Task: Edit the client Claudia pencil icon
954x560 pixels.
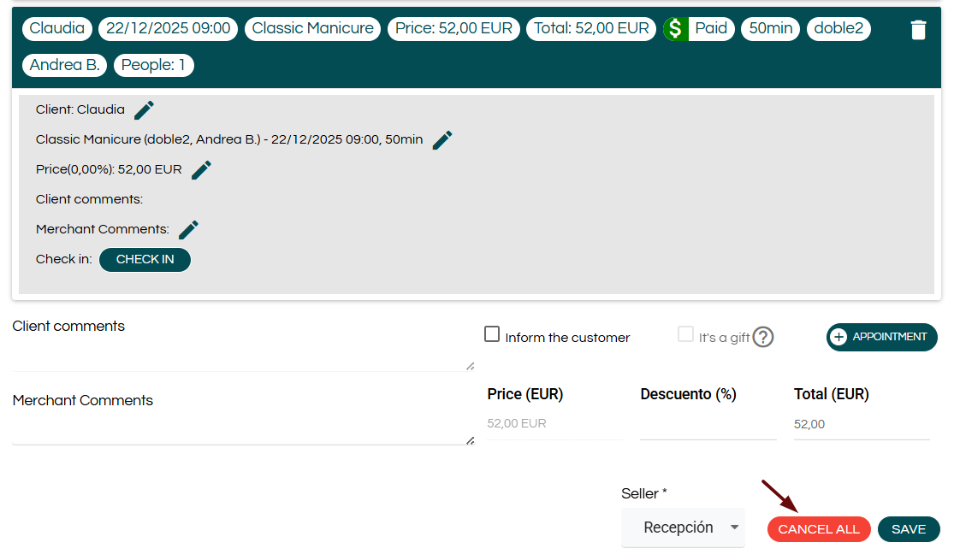Action: (x=145, y=110)
